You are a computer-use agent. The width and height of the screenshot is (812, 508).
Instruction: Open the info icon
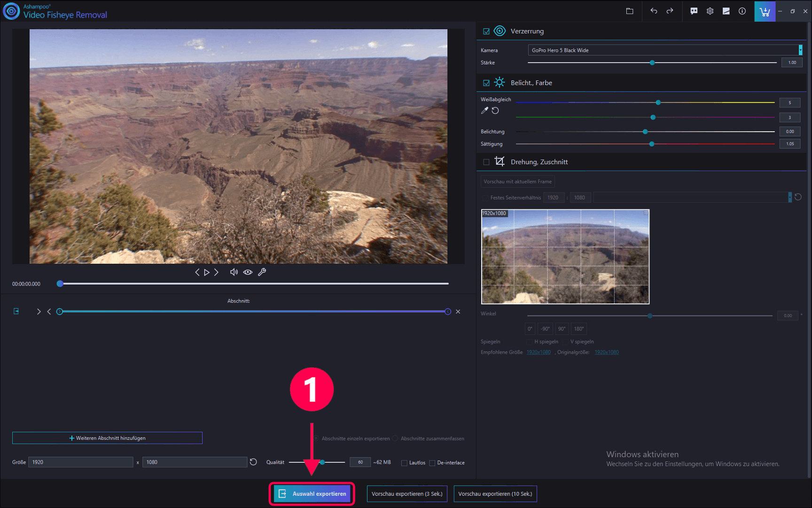[742, 11]
